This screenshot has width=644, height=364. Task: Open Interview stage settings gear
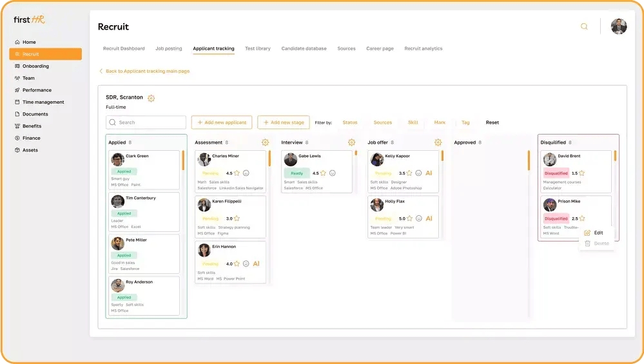pos(351,142)
